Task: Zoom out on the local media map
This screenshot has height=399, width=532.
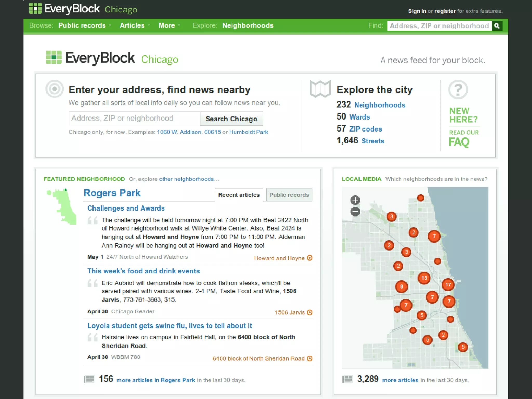Action: pyautogui.click(x=355, y=212)
